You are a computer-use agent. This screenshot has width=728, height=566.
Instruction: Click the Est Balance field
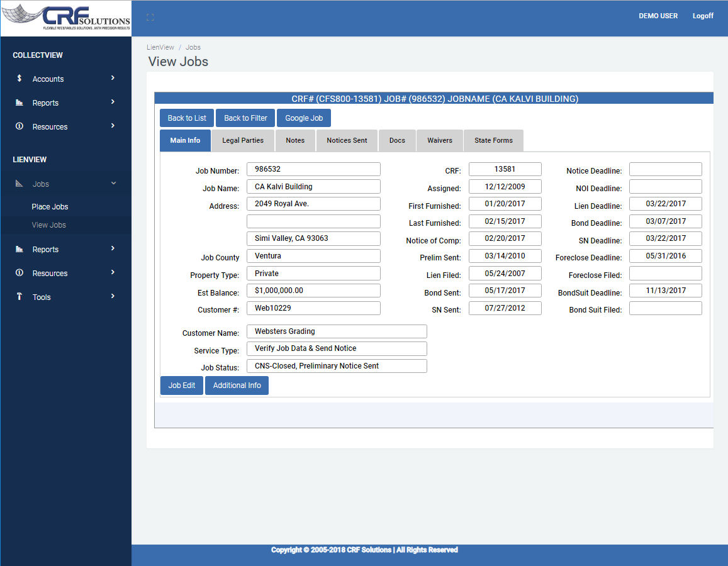(x=313, y=291)
